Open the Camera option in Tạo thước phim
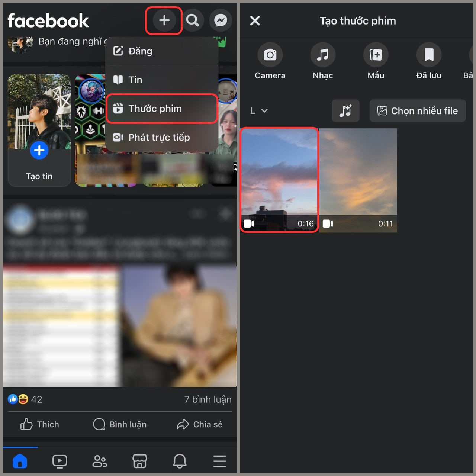 pyautogui.click(x=270, y=60)
